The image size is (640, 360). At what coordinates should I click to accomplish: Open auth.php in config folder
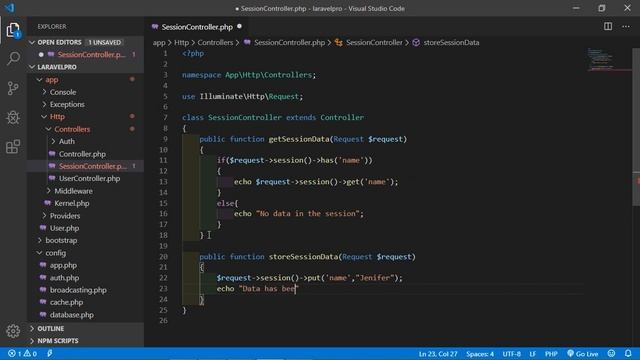pos(64,278)
